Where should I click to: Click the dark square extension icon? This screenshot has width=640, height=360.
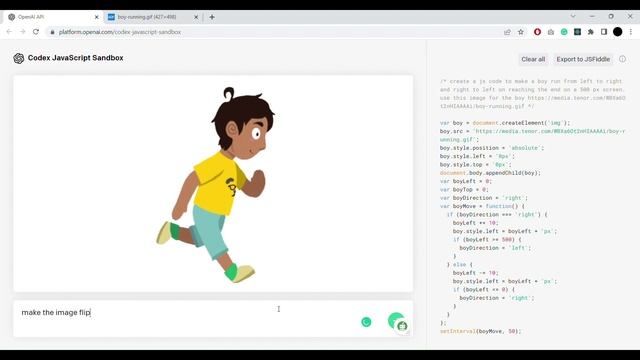pos(577,32)
